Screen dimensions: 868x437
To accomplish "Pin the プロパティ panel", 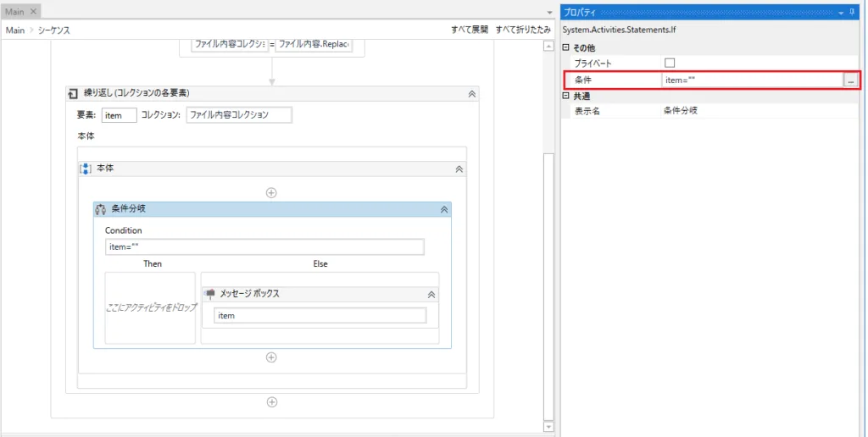I will tap(852, 12).
